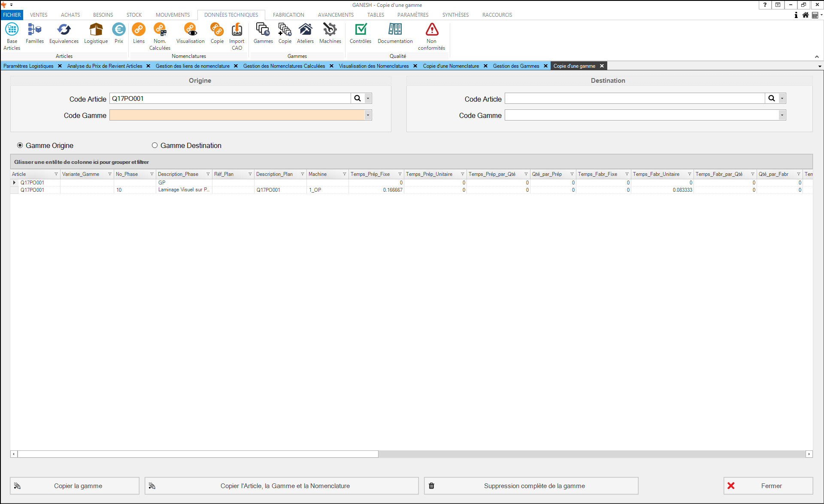Screen dimensions: 824x504
Task: Search the origin Code Article with the magnifier
Action: (x=357, y=98)
